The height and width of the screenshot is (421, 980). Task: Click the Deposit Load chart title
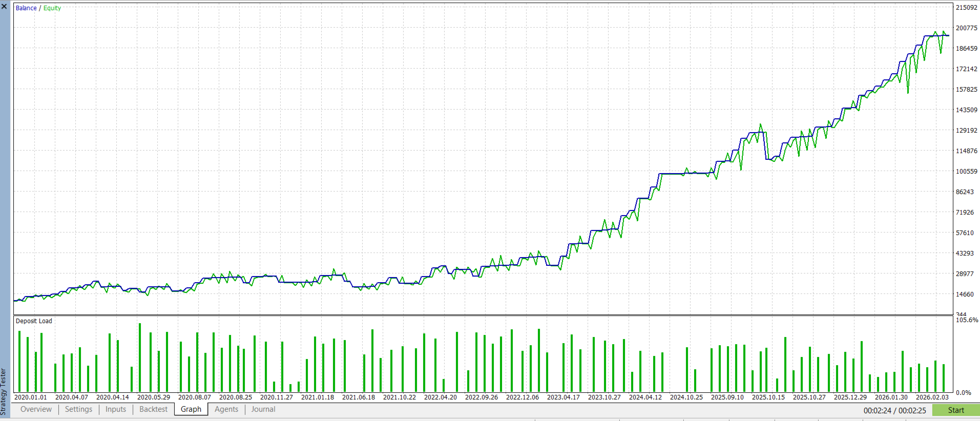pos(34,321)
